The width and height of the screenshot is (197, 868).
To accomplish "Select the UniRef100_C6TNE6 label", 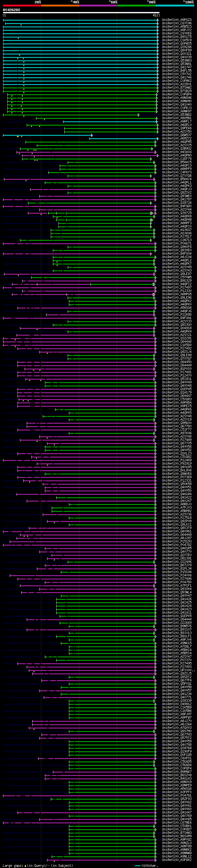I will point(176,822).
